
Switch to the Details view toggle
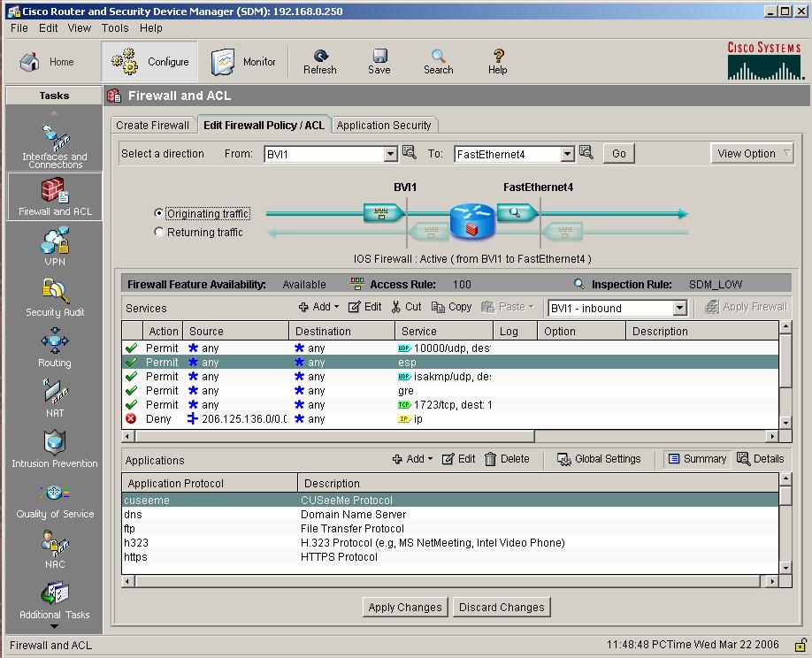coord(759,459)
